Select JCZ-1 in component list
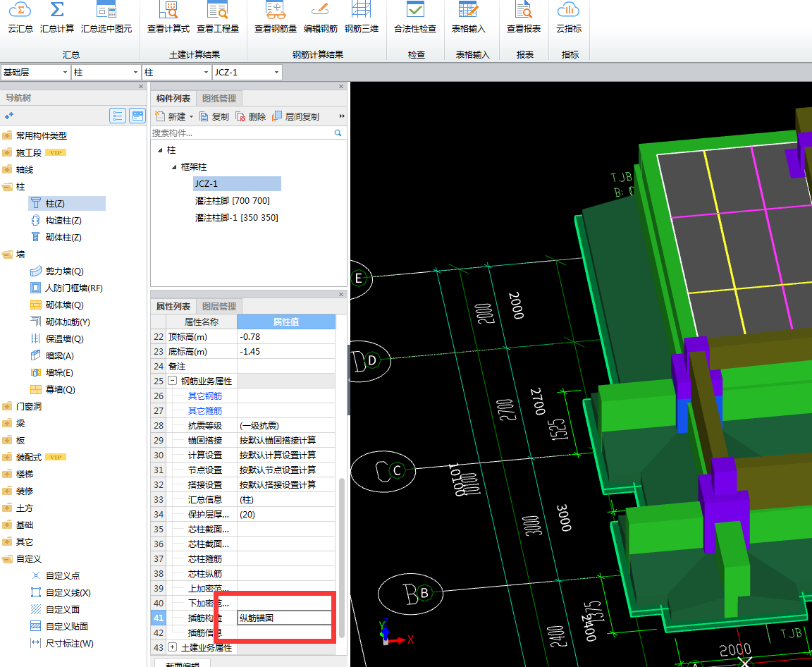The image size is (812, 667). click(237, 184)
